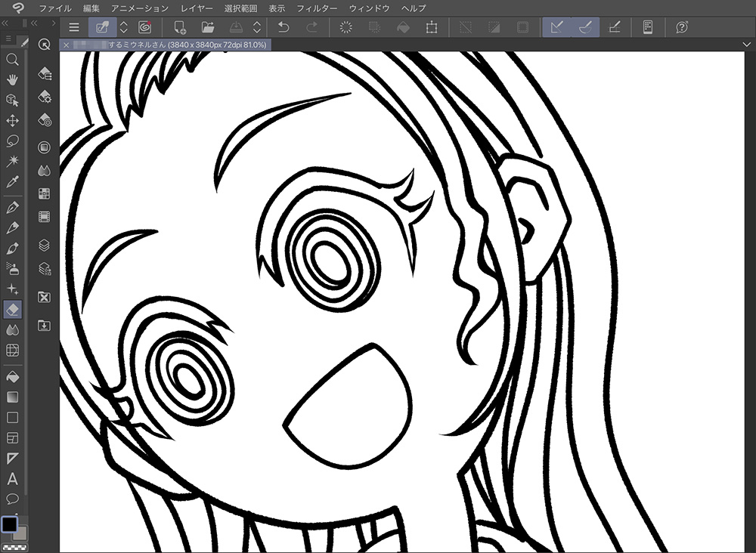Open the 編集 (Edit) menu
This screenshot has height=553, width=756.
pyautogui.click(x=91, y=8)
